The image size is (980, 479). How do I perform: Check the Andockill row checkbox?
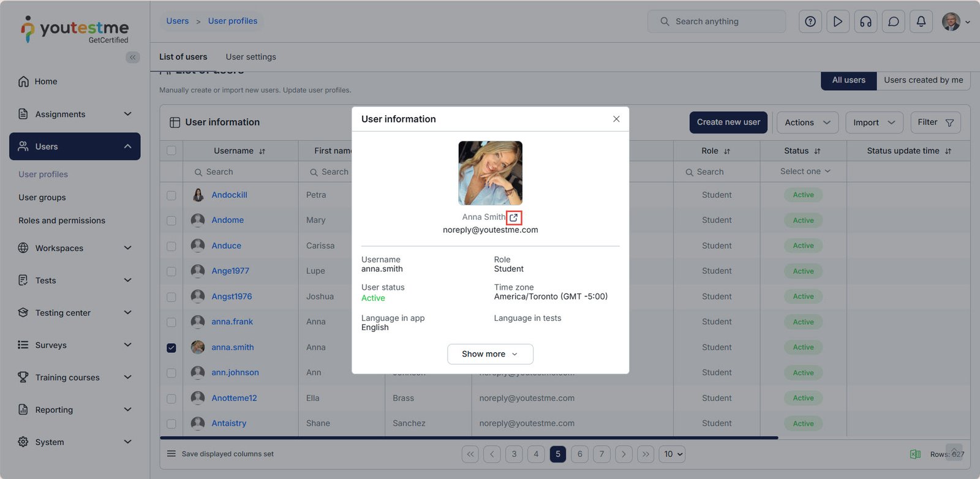(x=171, y=195)
